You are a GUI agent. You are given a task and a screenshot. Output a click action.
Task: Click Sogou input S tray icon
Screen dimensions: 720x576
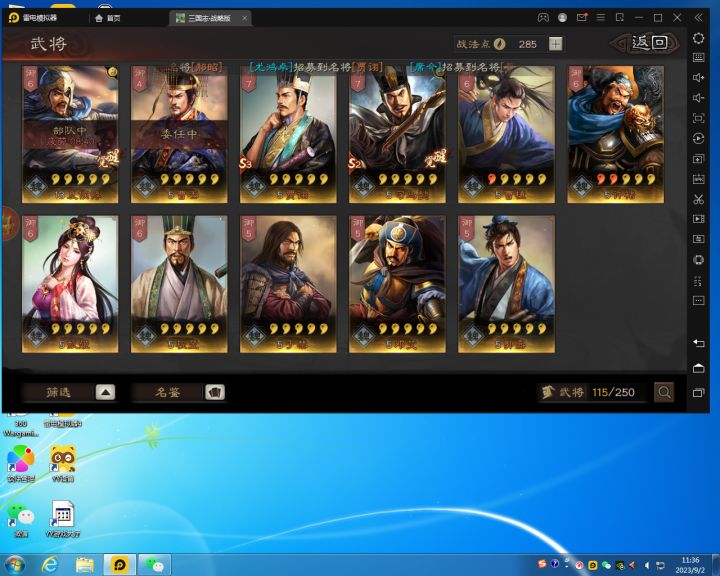542,564
